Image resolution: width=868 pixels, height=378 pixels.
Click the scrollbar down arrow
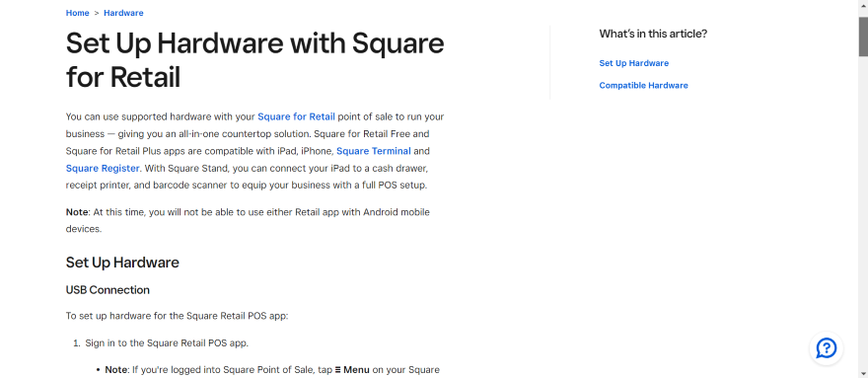pyautogui.click(x=863, y=373)
